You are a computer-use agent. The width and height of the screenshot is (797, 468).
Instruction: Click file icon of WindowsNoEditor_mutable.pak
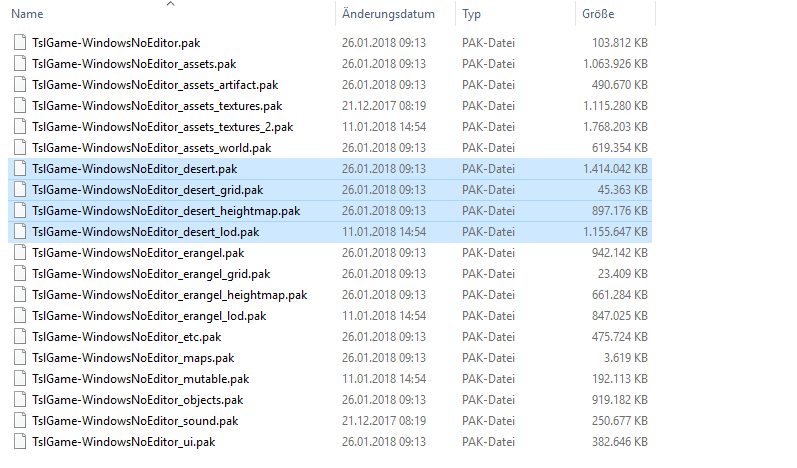(x=20, y=379)
